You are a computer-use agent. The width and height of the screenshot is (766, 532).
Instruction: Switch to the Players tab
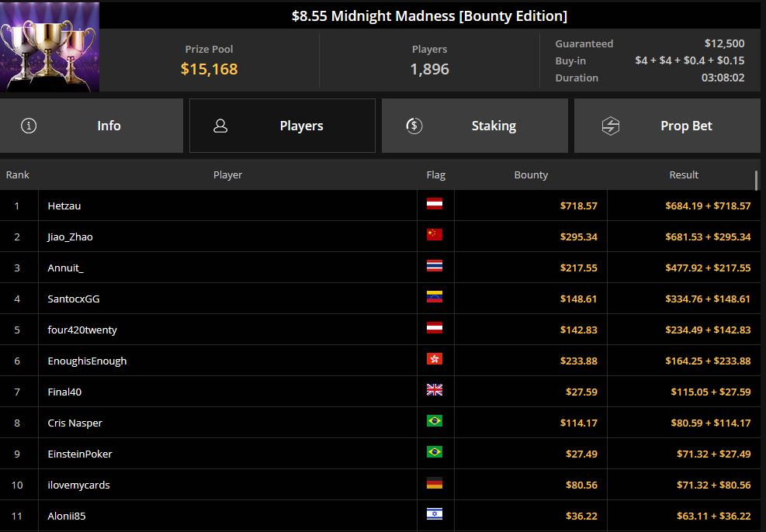pos(282,126)
